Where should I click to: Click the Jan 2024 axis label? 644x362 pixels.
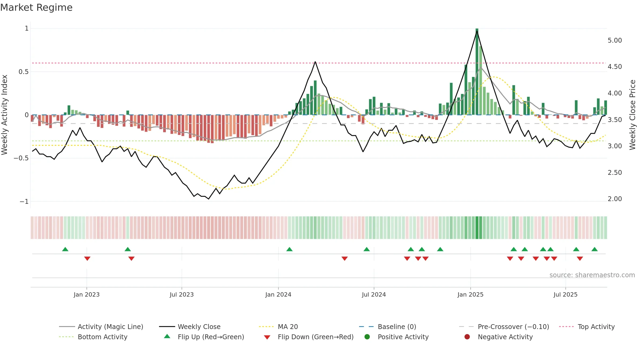click(278, 294)
